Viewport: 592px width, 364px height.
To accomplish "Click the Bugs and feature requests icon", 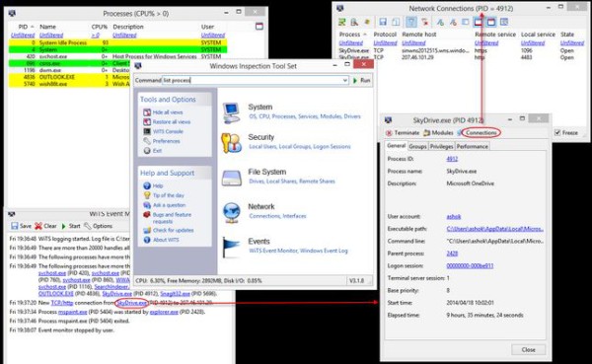I will (x=147, y=215).
